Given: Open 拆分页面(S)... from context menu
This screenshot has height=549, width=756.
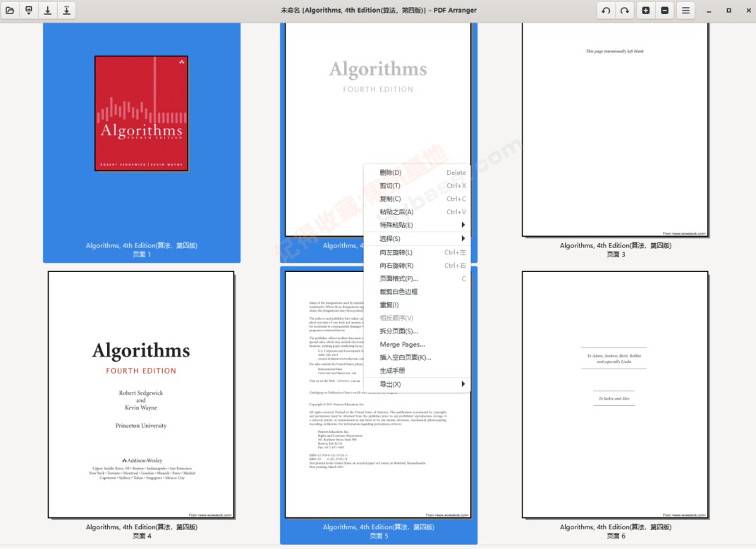Looking at the screenshot, I should [x=417, y=331].
